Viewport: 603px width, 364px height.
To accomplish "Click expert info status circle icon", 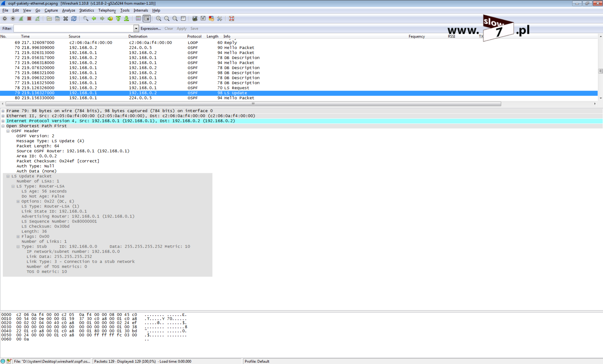I will (3, 361).
